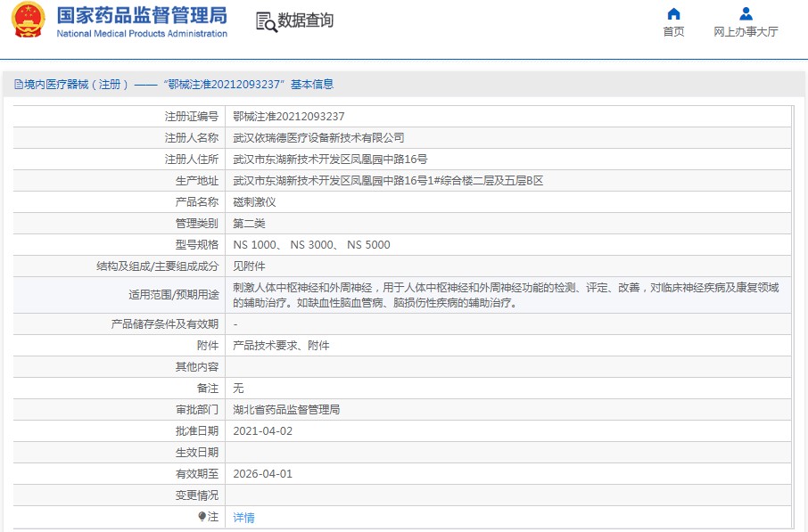The height and width of the screenshot is (532, 808).
Task: Click the 生产地址 label
Action: pos(197,181)
